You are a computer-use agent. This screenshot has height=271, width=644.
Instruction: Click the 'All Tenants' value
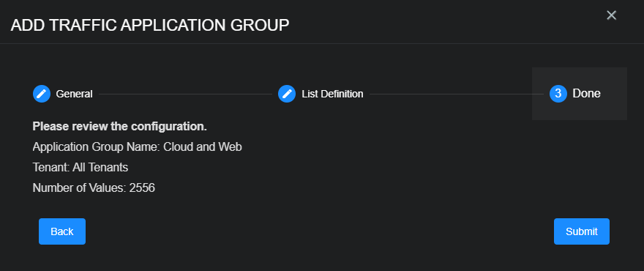click(101, 168)
